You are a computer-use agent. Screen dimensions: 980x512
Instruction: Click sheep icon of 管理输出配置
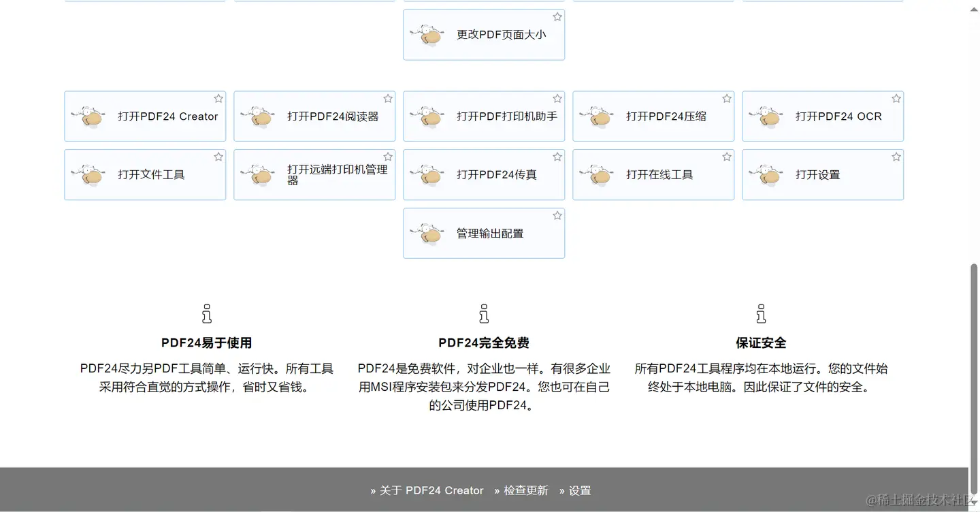(428, 234)
